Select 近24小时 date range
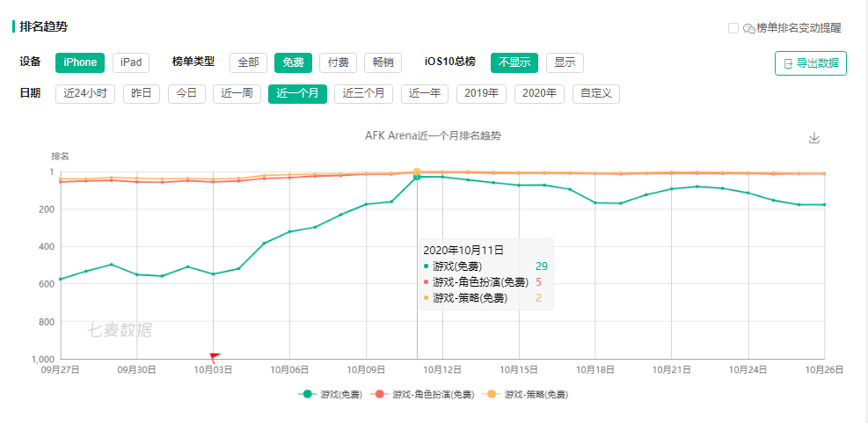The height and width of the screenshot is (423, 868). pos(85,93)
